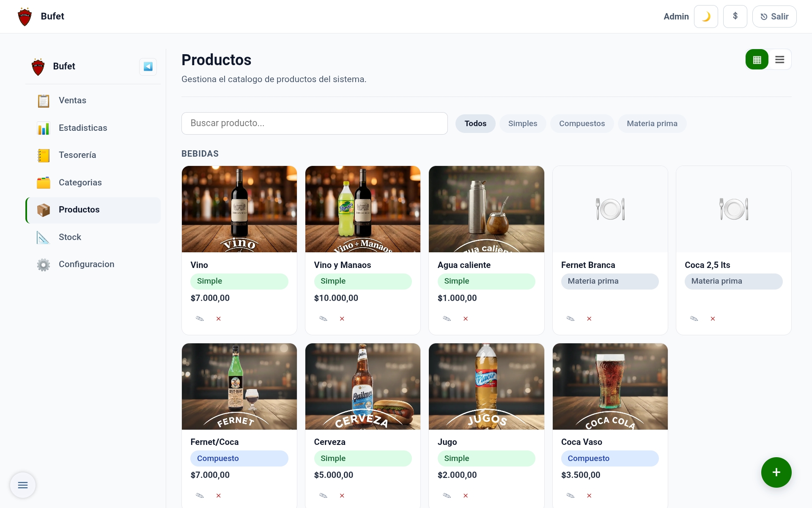Click the Materia prima badge on Fernet Branca
Screen dimensions: 812x508
point(610,282)
